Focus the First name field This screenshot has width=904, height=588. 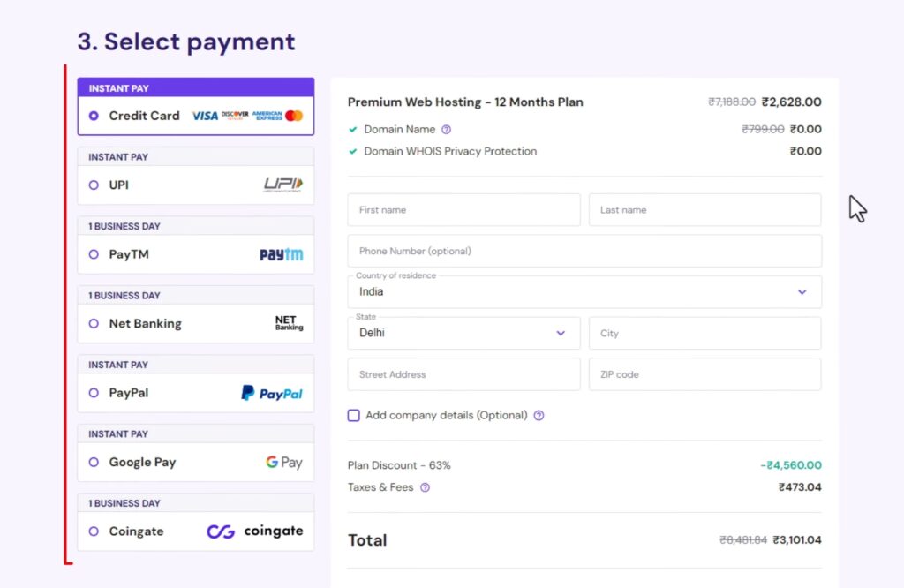click(x=463, y=210)
